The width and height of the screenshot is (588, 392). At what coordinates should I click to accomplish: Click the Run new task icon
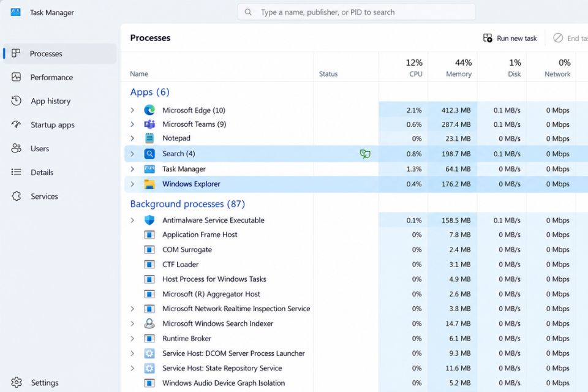[488, 38]
